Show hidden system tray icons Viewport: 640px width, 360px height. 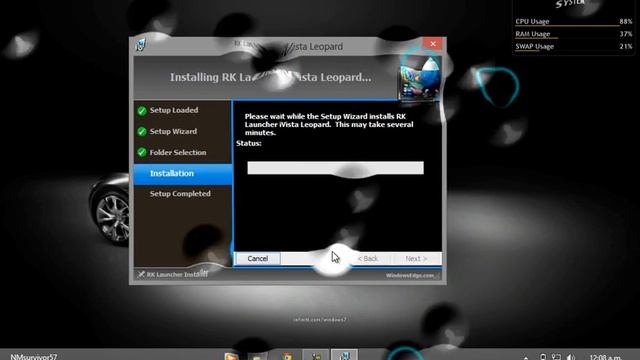[526, 358]
